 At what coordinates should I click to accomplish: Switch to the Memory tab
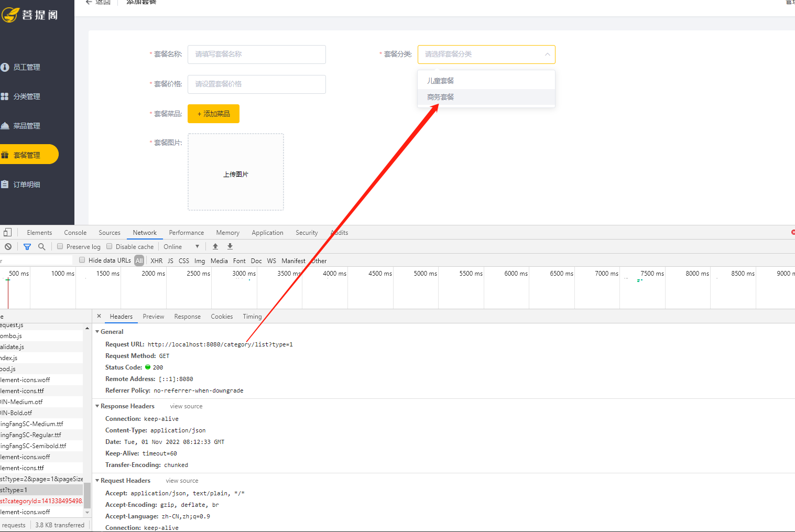click(x=228, y=233)
